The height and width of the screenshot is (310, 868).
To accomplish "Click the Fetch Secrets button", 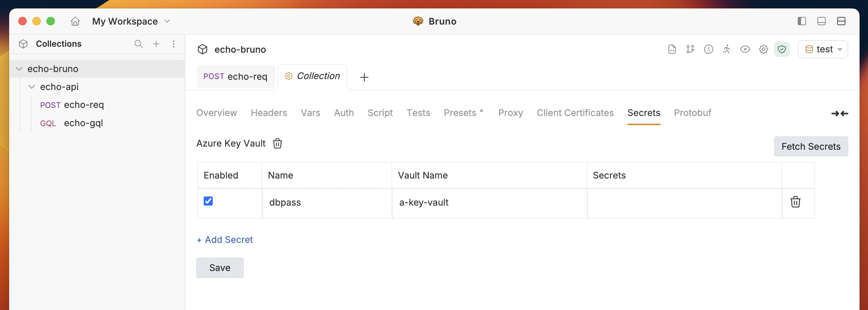I will coord(811,147).
